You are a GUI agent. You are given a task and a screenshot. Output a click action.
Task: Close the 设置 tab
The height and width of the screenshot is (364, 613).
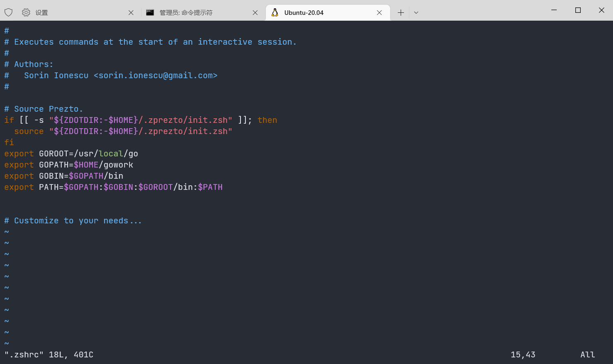tap(131, 12)
